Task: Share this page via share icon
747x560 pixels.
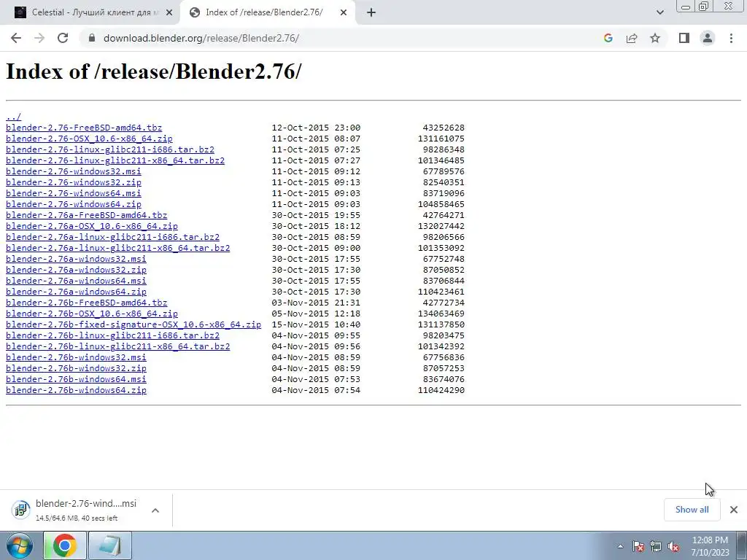Action: 632,38
